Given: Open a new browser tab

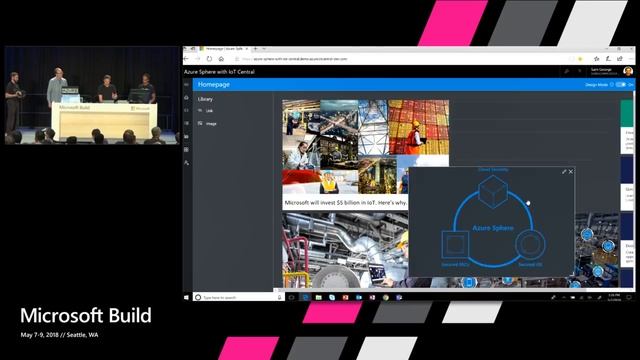Looking at the screenshot, I should click(x=256, y=49).
